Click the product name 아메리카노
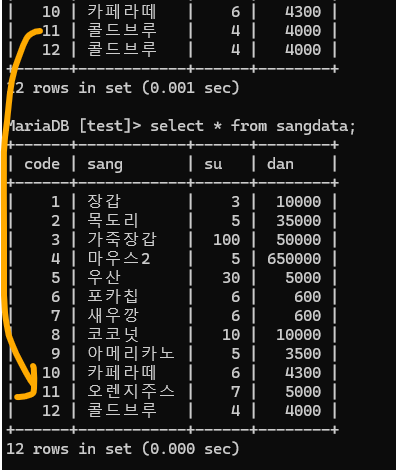The width and height of the screenshot is (396, 470). [131, 353]
